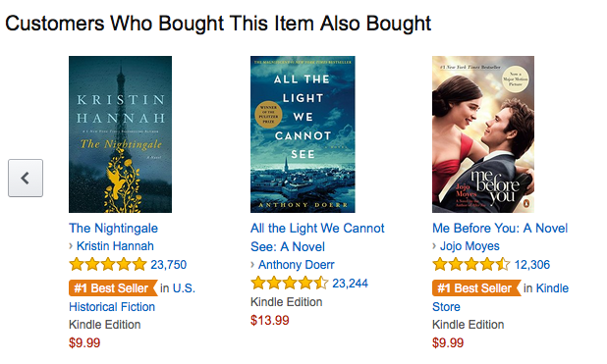The height and width of the screenshot is (364, 607).
Task: Open Anthony Doerr author link
Action: tap(297, 265)
